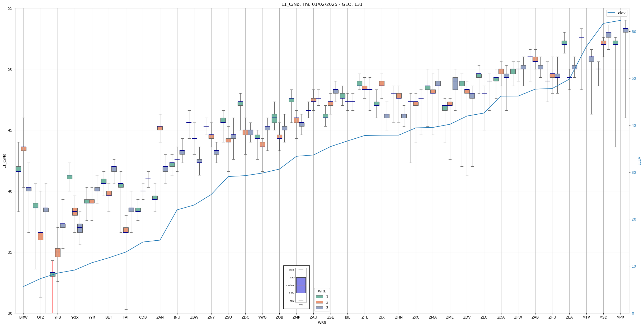
Task: Click the orange WRE 2 legend swatch
Action: click(319, 302)
